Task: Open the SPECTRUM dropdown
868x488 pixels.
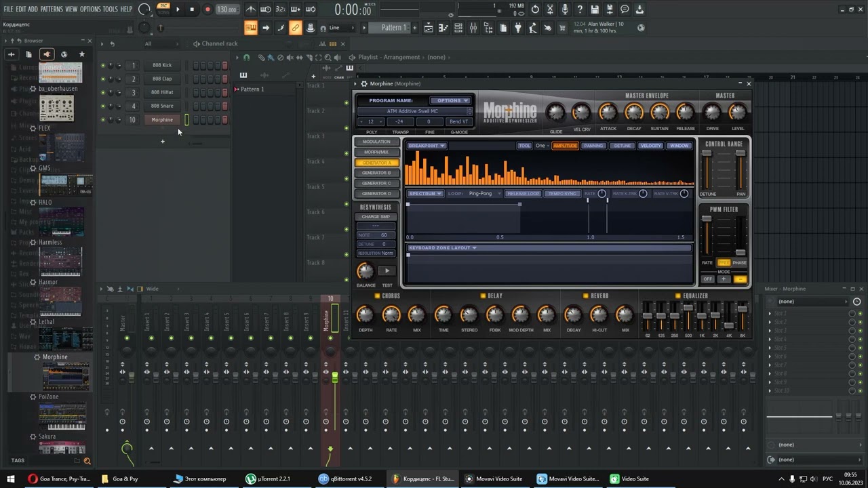Action: [x=425, y=194]
